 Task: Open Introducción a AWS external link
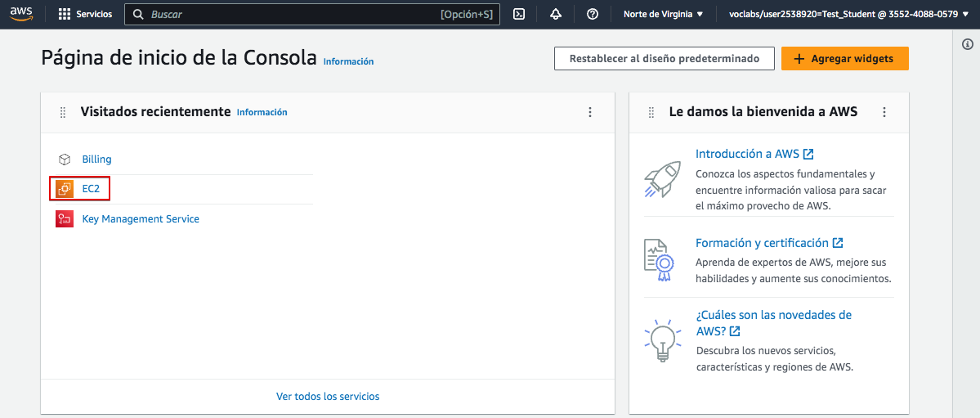click(x=754, y=154)
